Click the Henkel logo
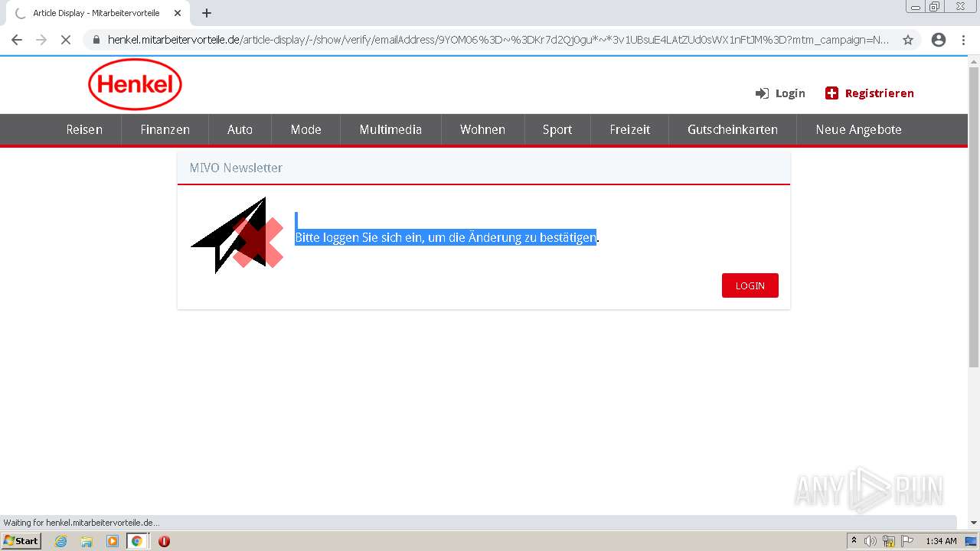980x551 pixels. 136,84
